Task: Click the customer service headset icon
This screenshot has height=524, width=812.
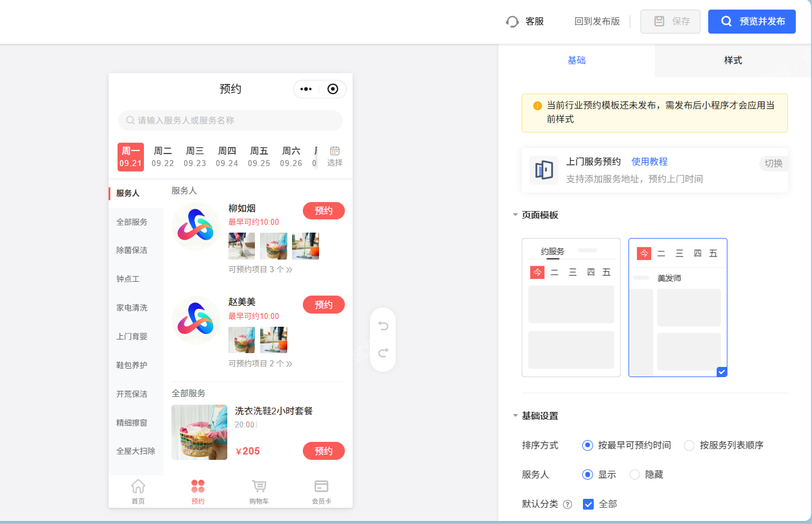Action: click(512, 22)
